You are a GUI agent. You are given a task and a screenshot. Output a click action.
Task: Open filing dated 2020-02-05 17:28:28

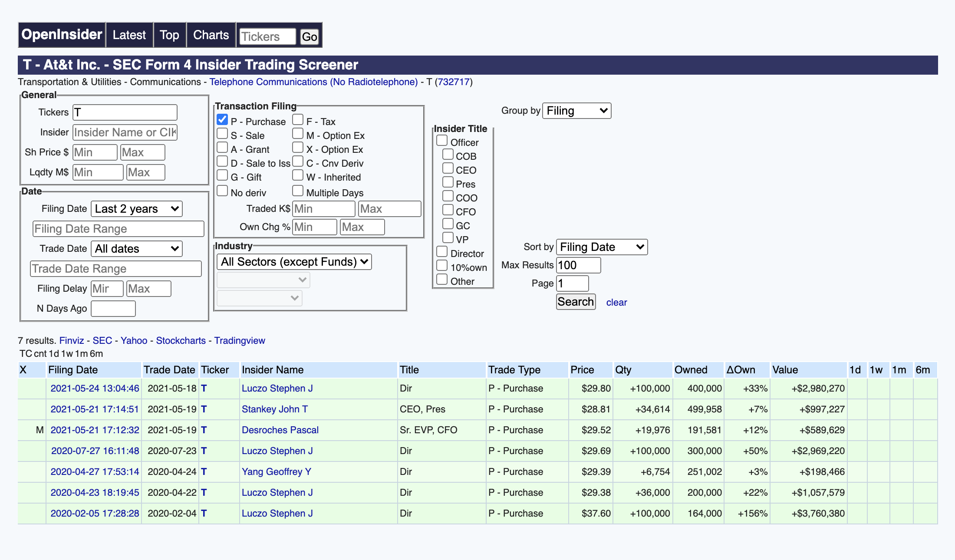(95, 514)
